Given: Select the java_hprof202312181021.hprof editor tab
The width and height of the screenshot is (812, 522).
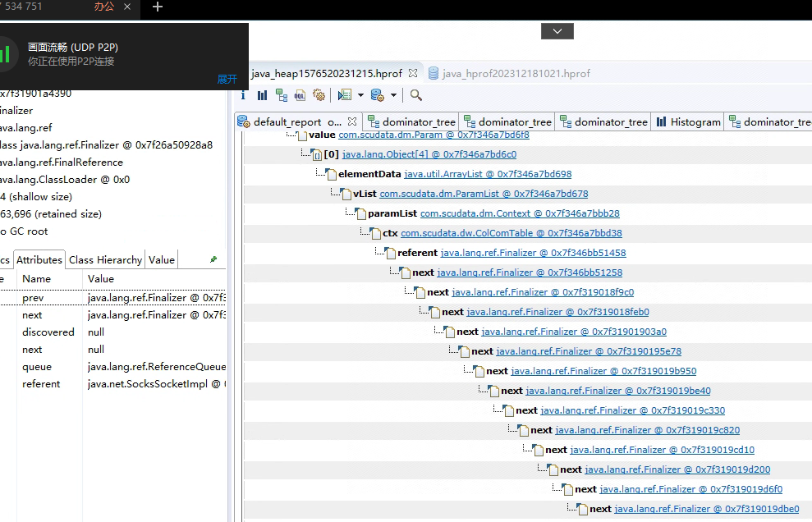Looking at the screenshot, I should 516,74.
